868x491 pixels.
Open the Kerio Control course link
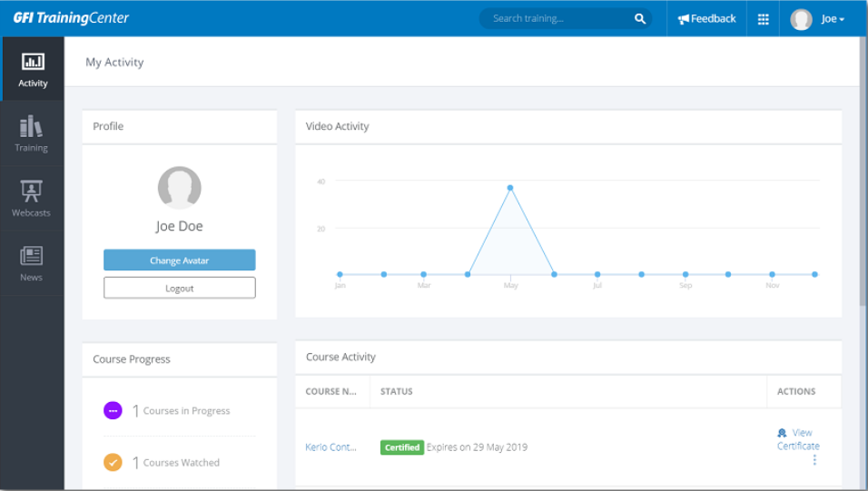(x=330, y=447)
